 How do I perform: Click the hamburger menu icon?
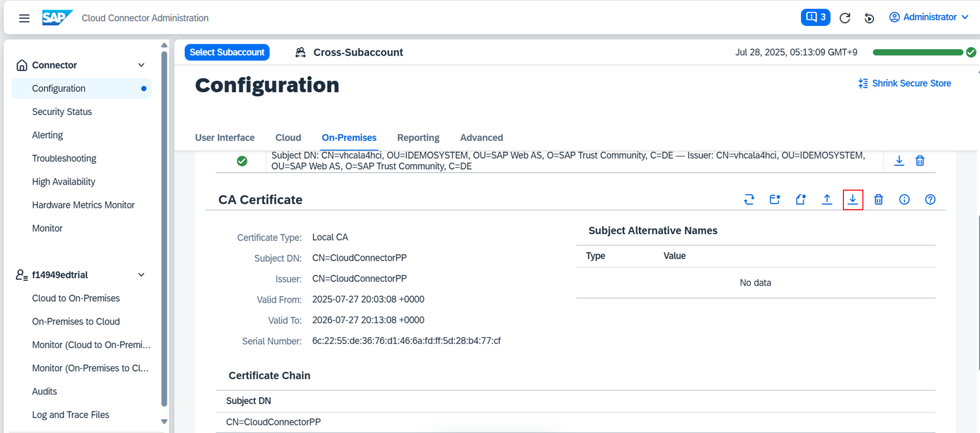[25, 18]
